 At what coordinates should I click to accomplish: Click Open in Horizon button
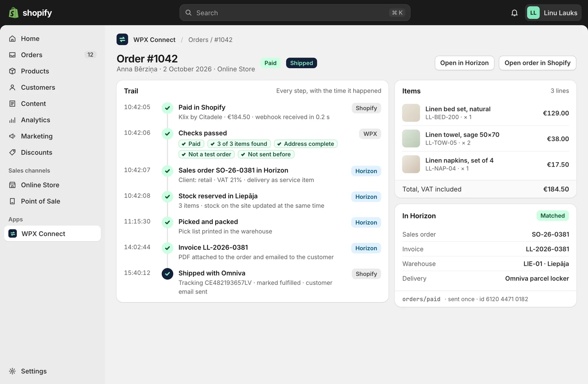coord(465,63)
